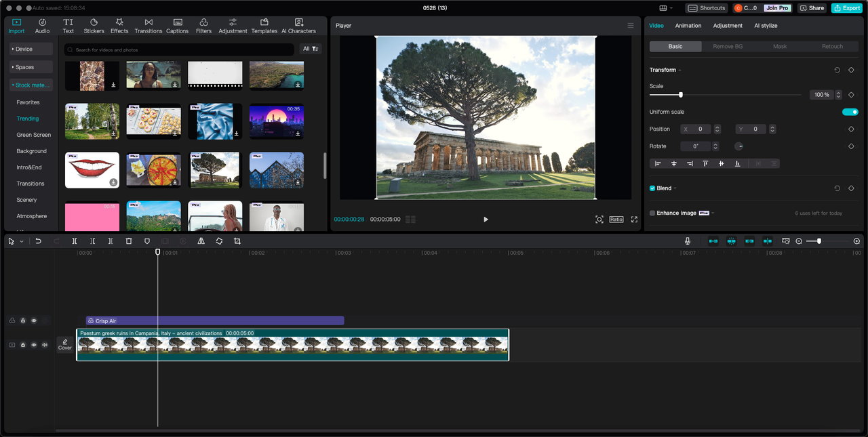
Task: Click the focus capture icon left of Ratio
Action: tap(599, 220)
